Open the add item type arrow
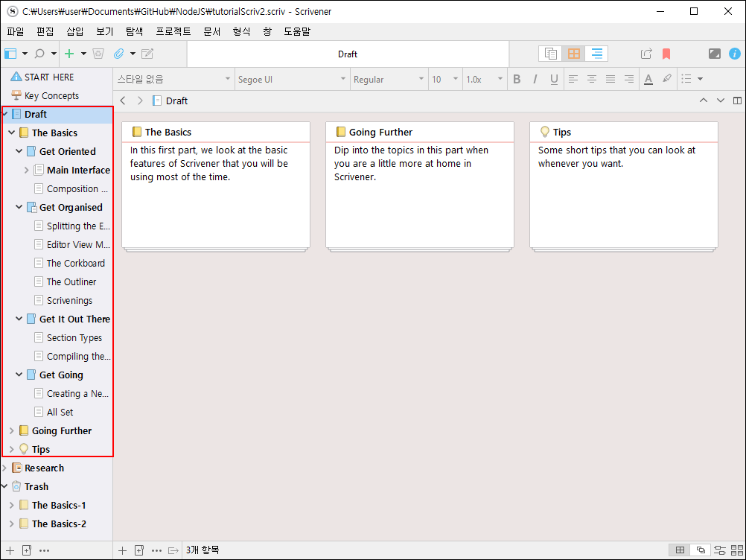 pyautogui.click(x=83, y=54)
